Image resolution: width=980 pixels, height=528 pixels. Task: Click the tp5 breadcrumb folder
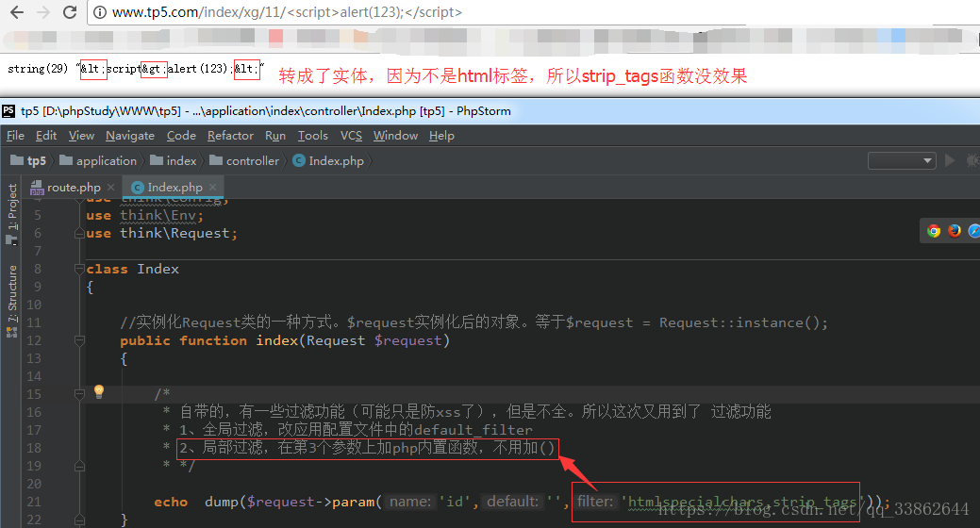[28, 160]
